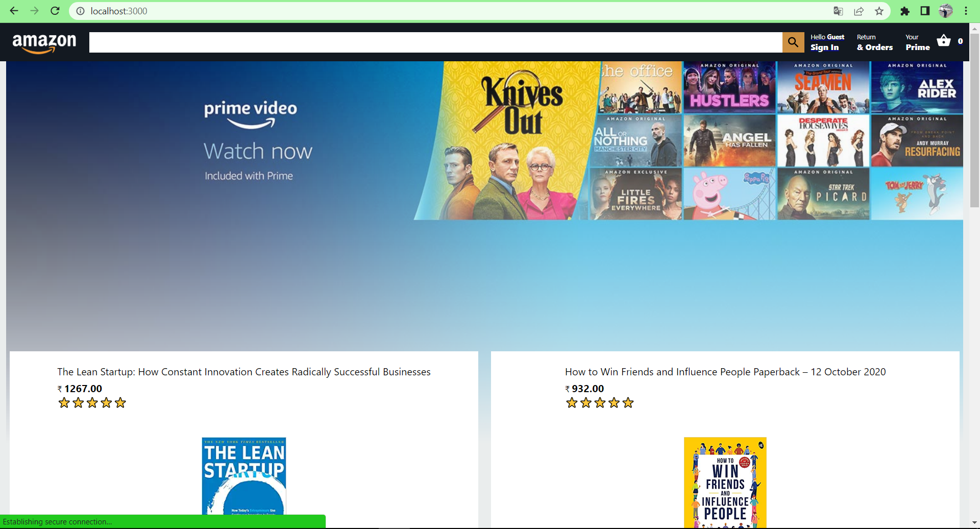Click the page vertical scrollbar thumb
Screen dimensions: 980x529
[975, 121]
